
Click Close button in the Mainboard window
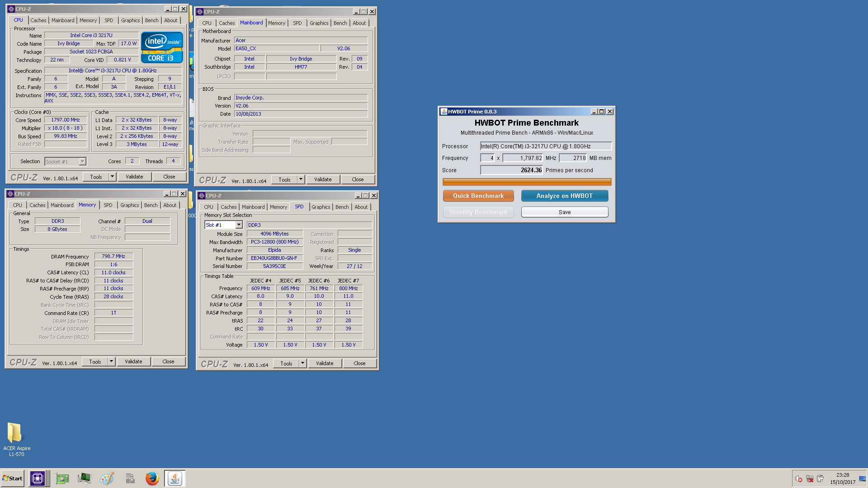[x=358, y=179]
